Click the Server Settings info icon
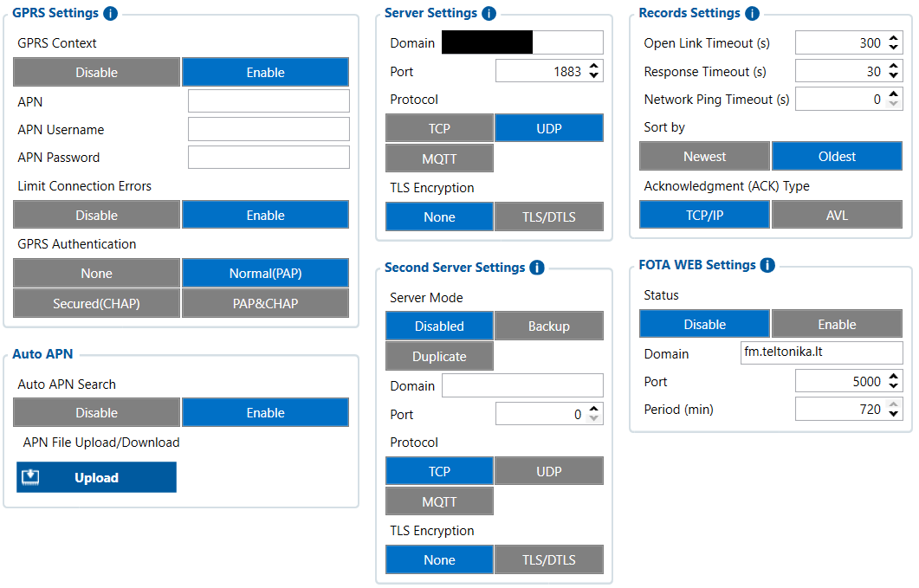Screen dimensions: 919x588 coord(489,14)
